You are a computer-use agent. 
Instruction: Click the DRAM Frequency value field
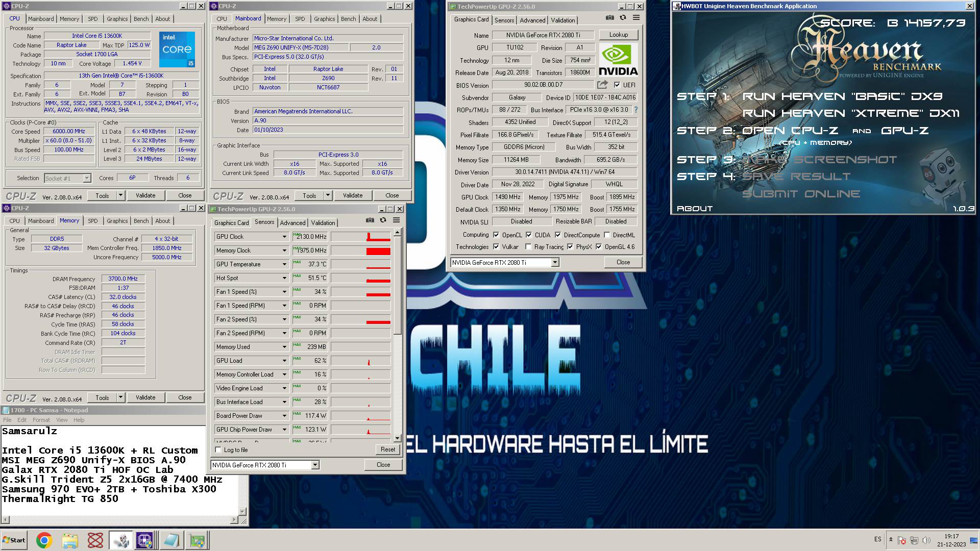pyautogui.click(x=123, y=279)
